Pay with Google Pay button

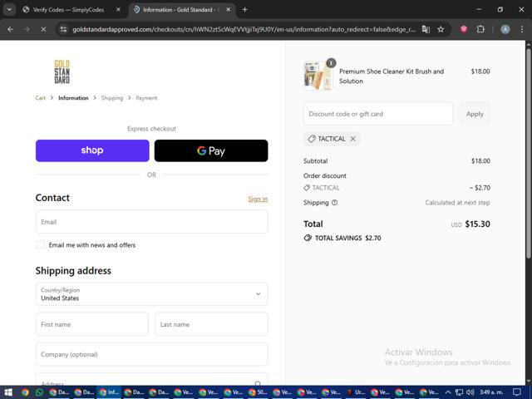tap(211, 150)
